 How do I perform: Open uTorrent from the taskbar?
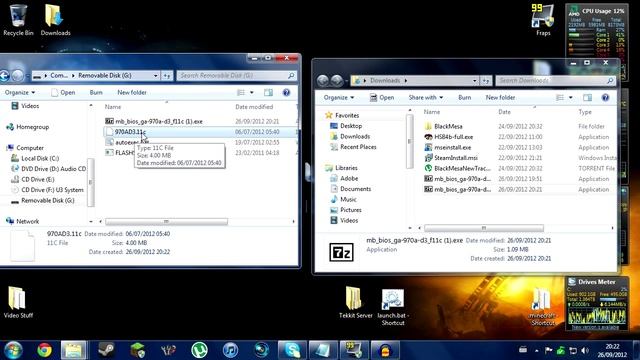[199, 350]
